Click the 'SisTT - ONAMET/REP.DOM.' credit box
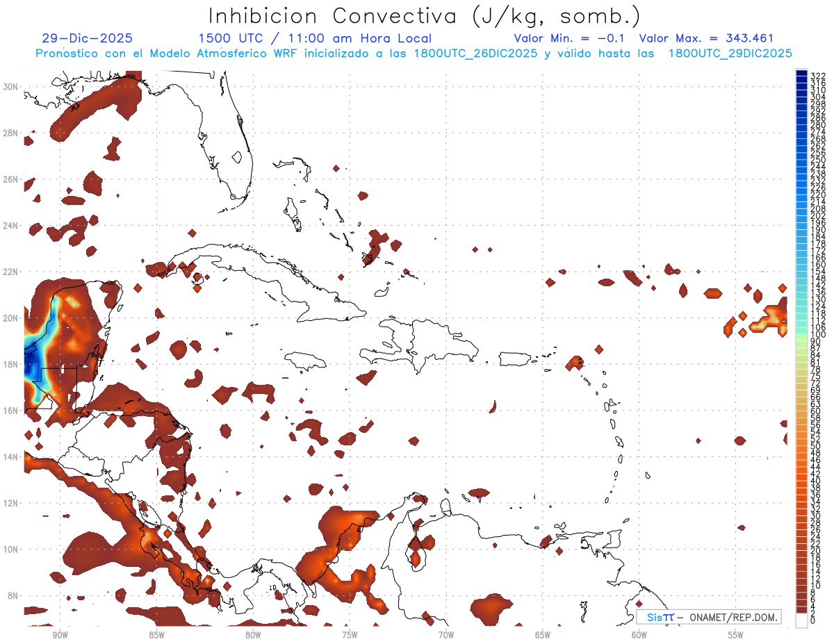The height and width of the screenshot is (644, 834). (x=710, y=617)
